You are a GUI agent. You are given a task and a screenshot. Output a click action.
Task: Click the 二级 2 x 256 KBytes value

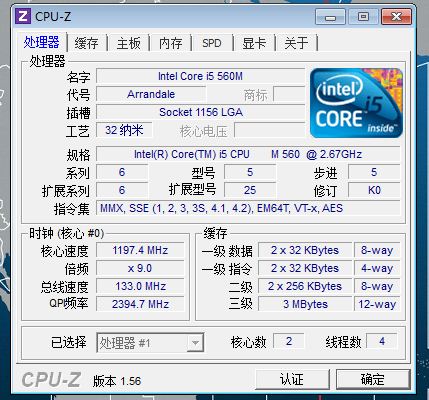tap(305, 286)
